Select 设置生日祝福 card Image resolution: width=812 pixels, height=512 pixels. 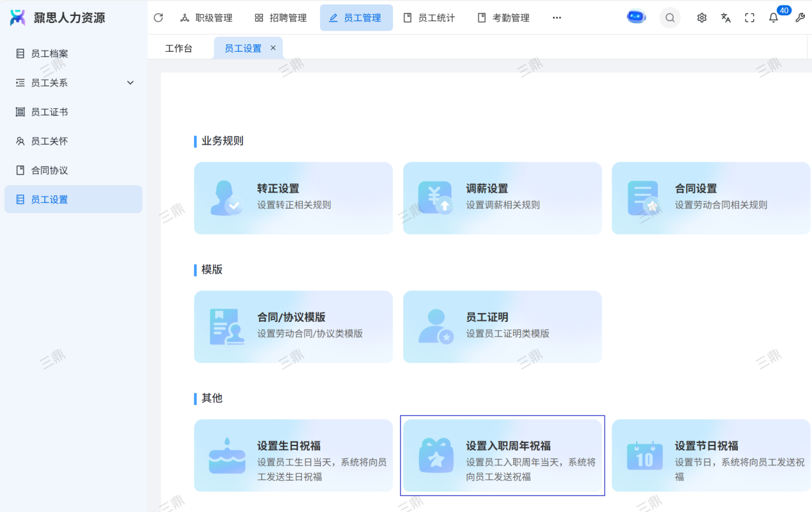tap(293, 455)
